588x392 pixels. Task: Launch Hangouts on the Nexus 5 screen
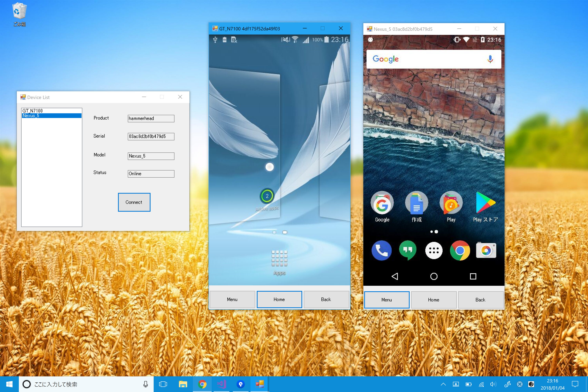pos(408,250)
